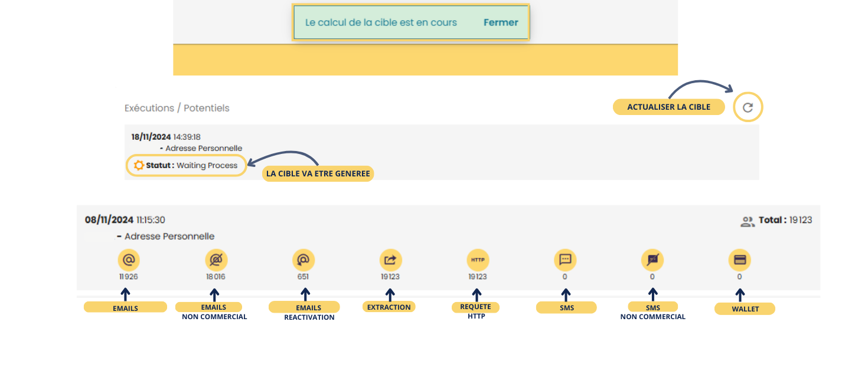The image size is (868, 374).
Task: Click the 18016 non-commercial emails count
Action: (216, 277)
